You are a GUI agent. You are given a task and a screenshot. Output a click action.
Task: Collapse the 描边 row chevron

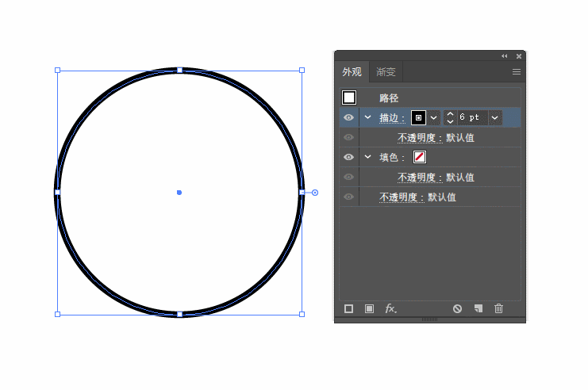pyautogui.click(x=368, y=117)
